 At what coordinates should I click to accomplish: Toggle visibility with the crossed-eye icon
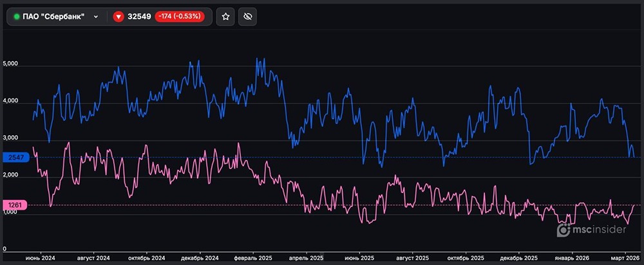(x=247, y=17)
